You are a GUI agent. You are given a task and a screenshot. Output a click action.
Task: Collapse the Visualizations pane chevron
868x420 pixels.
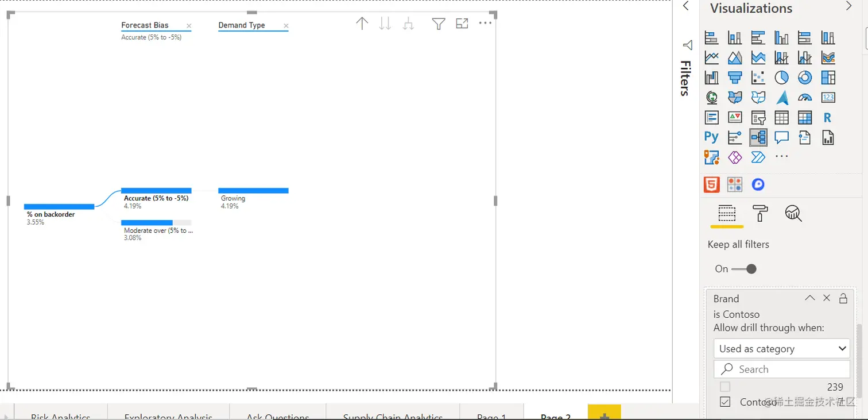[849, 6]
